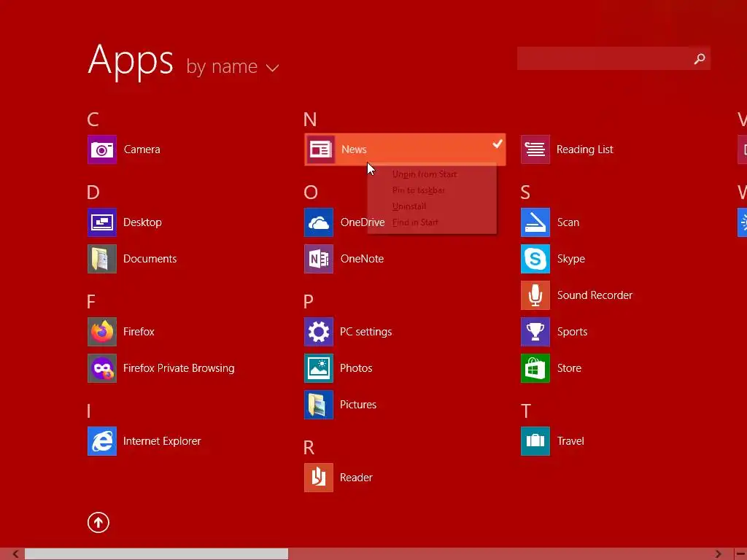Click the 'Sound Recorder' label
The height and width of the screenshot is (560, 747).
595,295
